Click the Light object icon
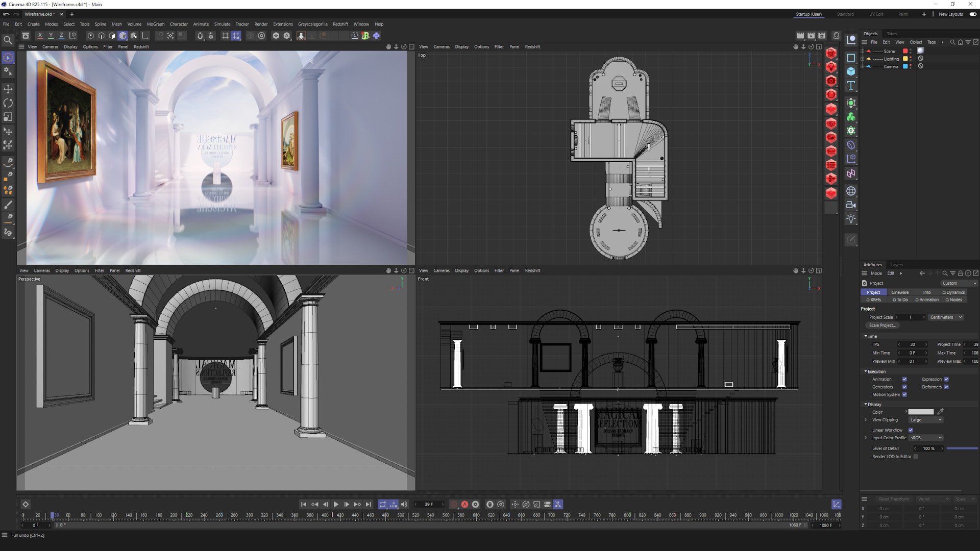The width and height of the screenshot is (980, 551). (x=851, y=219)
